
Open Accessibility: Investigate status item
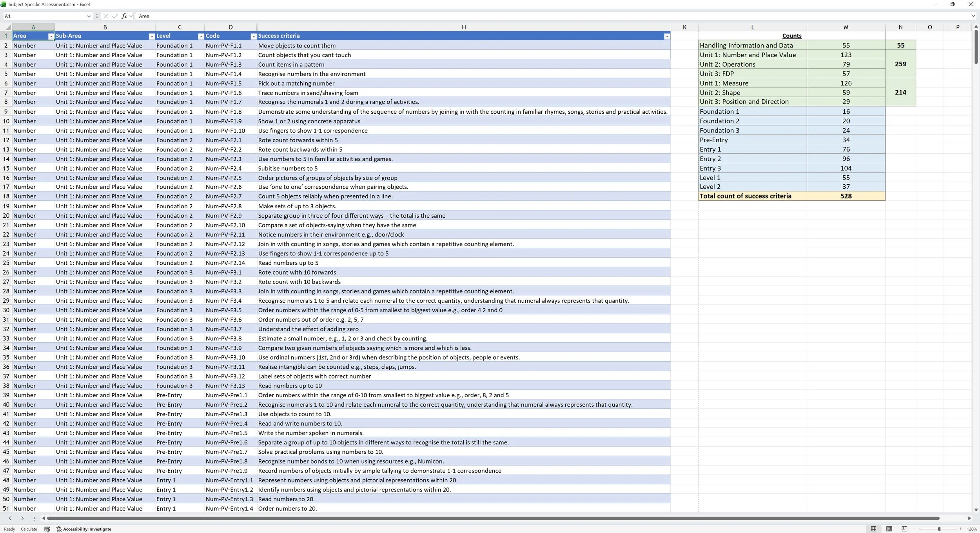coord(84,529)
